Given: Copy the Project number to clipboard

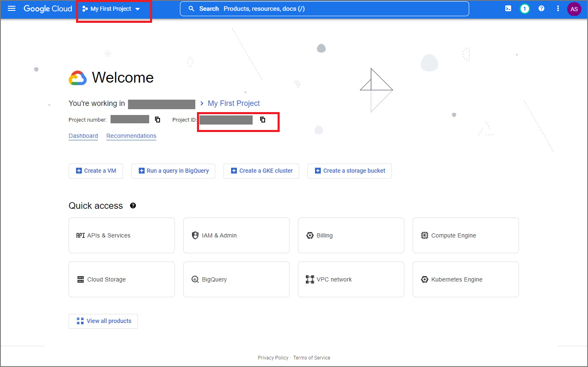Looking at the screenshot, I should 157,120.
